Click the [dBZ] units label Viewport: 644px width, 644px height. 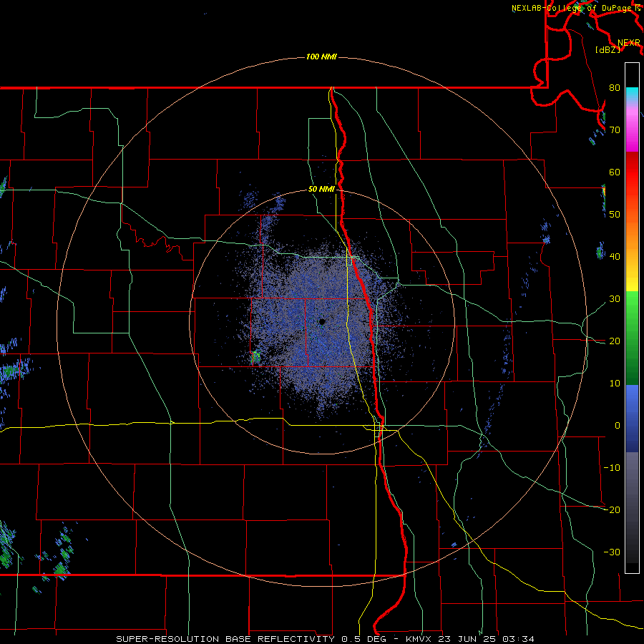point(608,49)
